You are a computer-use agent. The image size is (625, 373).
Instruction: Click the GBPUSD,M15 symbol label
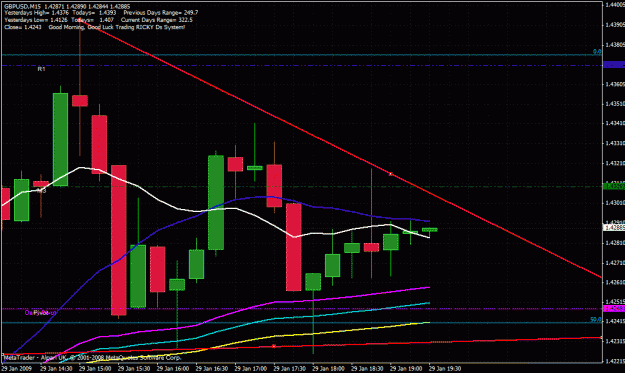pyautogui.click(x=22, y=6)
